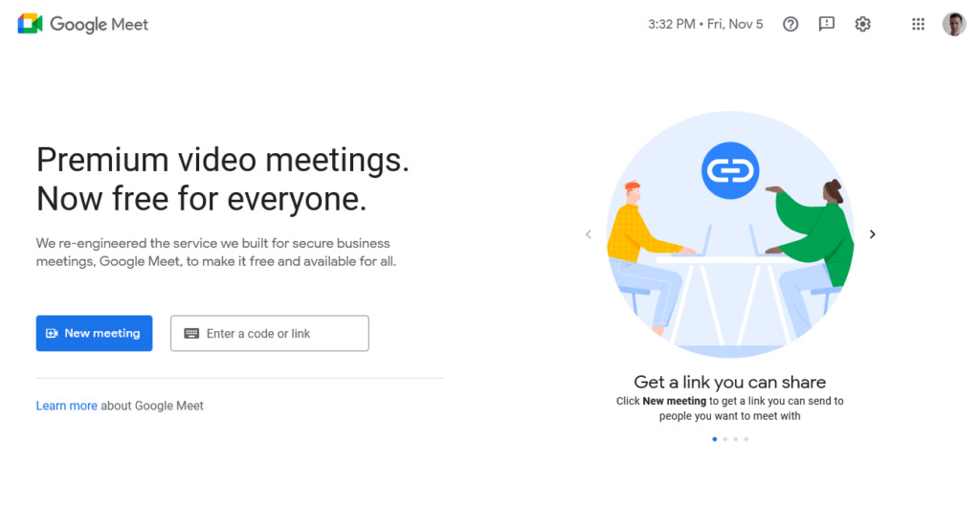Click the Google Meet wordmark text
Image resolution: width=980 pixels, height=506 pixels.
click(99, 24)
